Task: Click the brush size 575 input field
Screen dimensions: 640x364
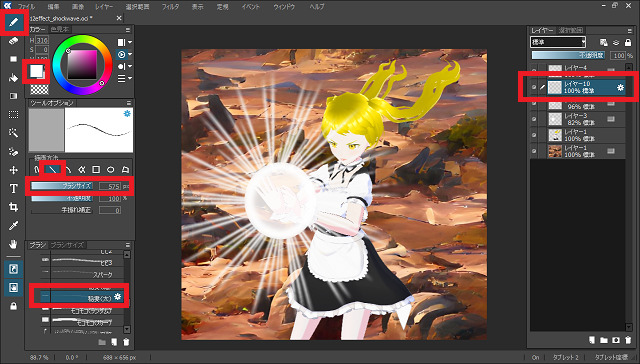Action: tap(110, 186)
